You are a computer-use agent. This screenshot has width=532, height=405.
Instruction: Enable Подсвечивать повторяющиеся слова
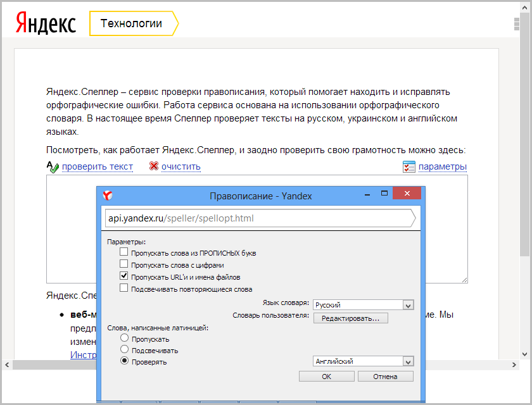coord(124,288)
